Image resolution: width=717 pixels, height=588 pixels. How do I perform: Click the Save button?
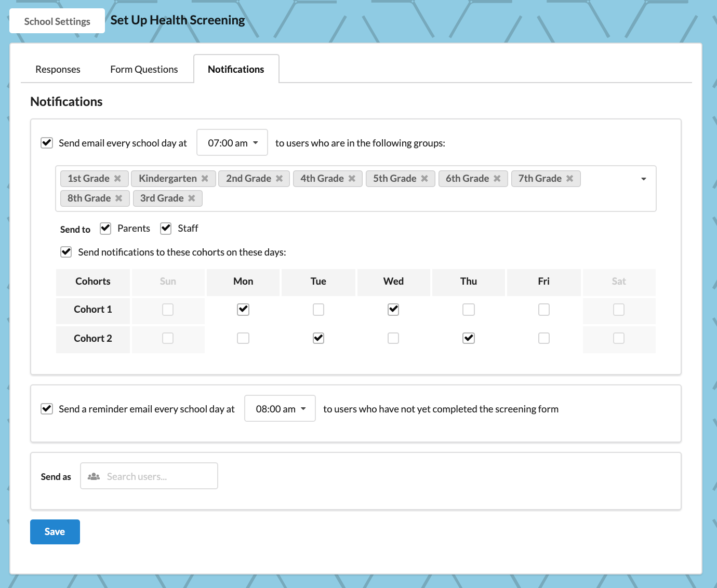point(55,532)
